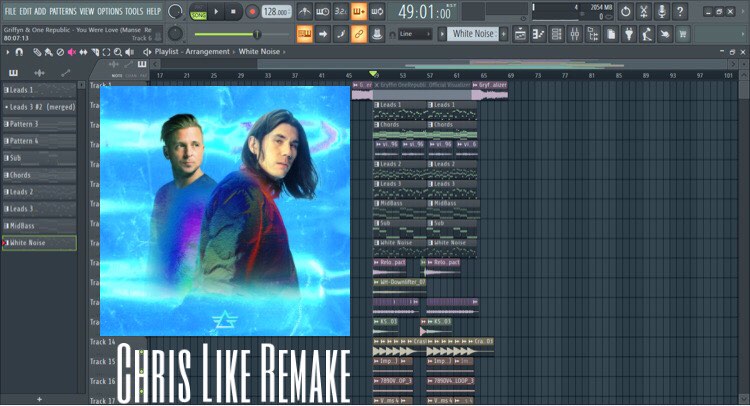Select the magnifier zoom tool

(118, 52)
